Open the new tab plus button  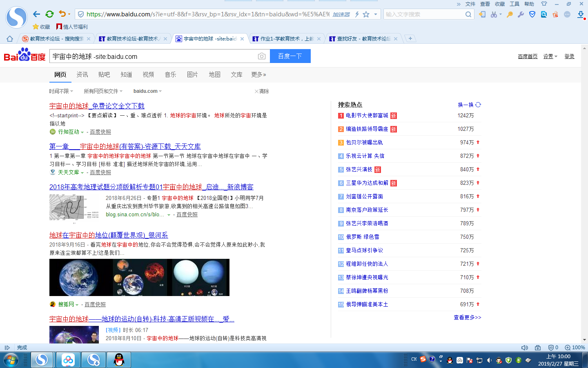(x=410, y=38)
